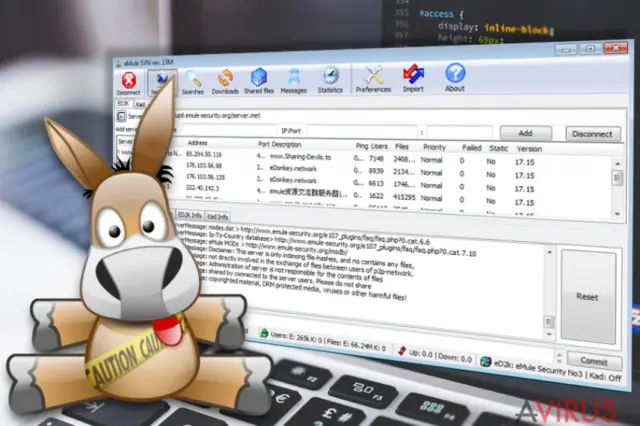Sort servers by the Files column header
Viewport: 640px width, 426px height.
pos(402,146)
